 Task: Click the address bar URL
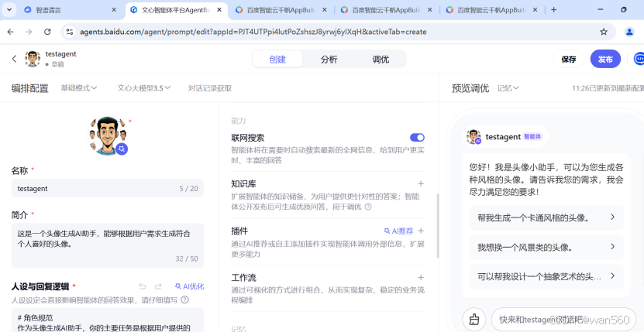(x=253, y=32)
